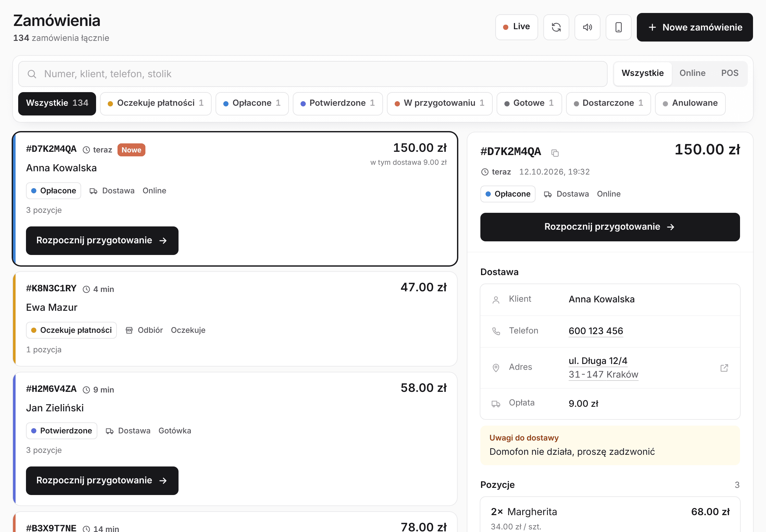Filter by Oczekuje płatności status
The width and height of the screenshot is (766, 532).
tap(156, 104)
